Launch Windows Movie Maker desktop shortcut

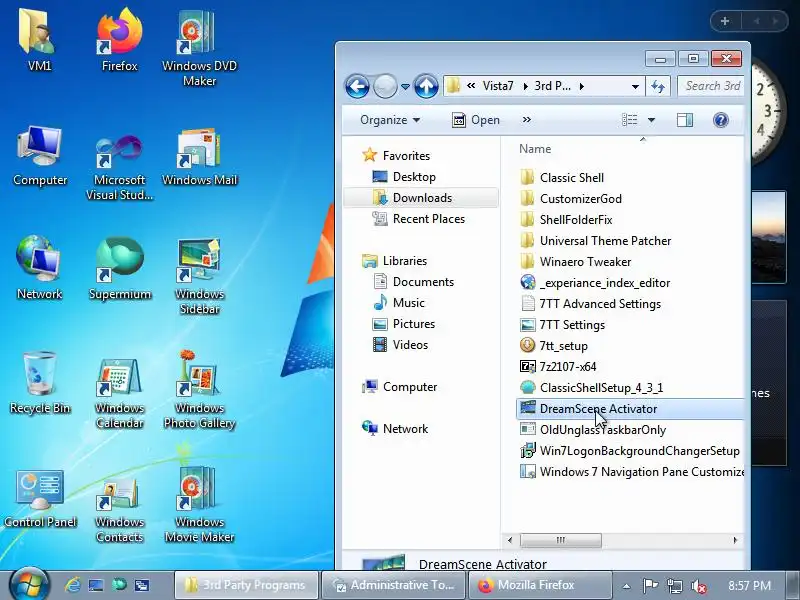coord(199,505)
